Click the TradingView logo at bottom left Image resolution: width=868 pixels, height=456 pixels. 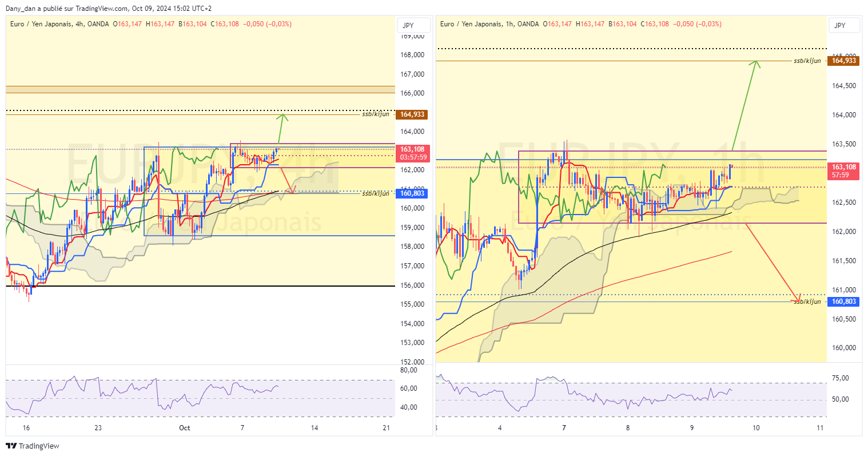(33, 446)
